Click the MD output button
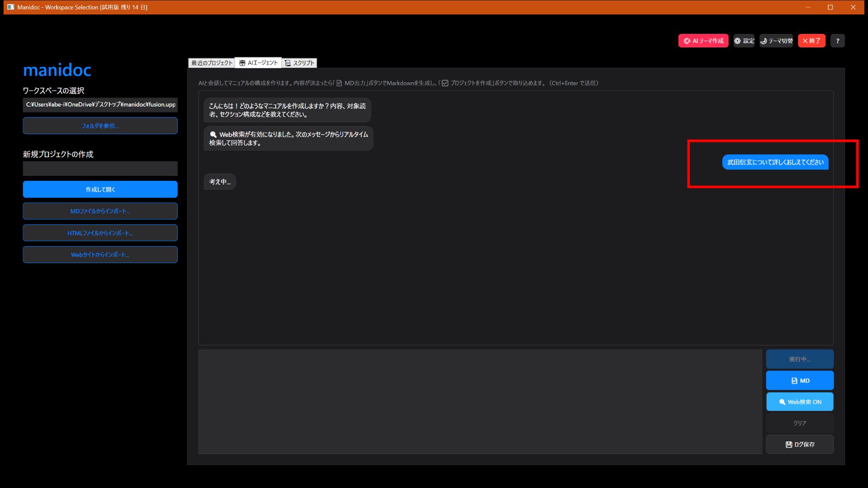Screen dimensions: 868x488 799,380
